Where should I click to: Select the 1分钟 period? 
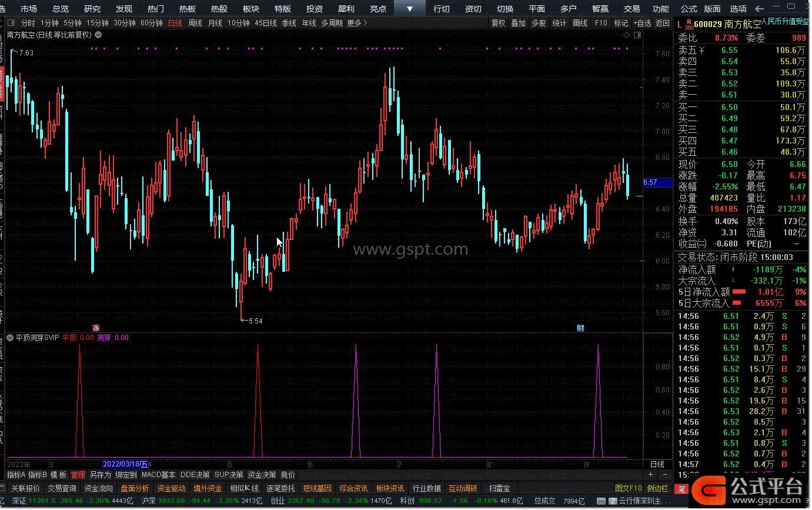point(49,23)
